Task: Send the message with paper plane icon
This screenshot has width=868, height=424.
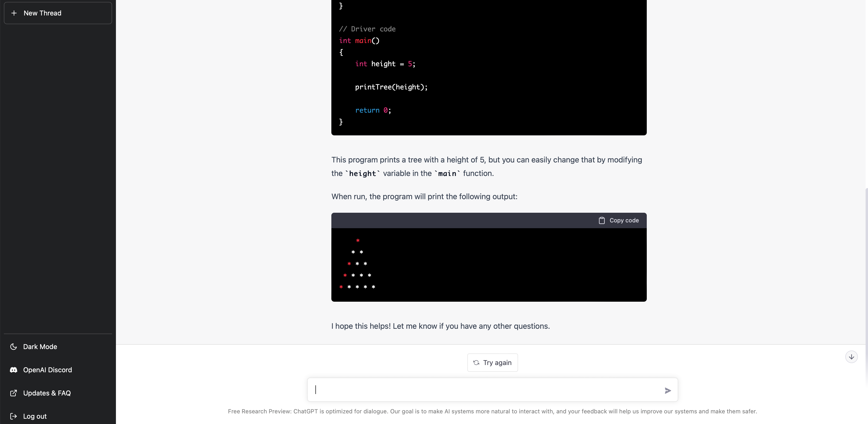Action: click(x=668, y=390)
